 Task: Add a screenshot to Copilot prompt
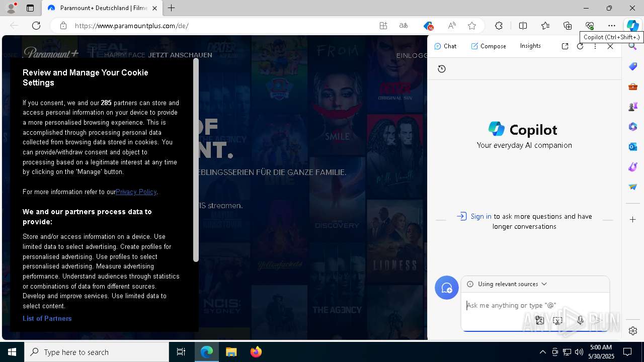[558, 320]
